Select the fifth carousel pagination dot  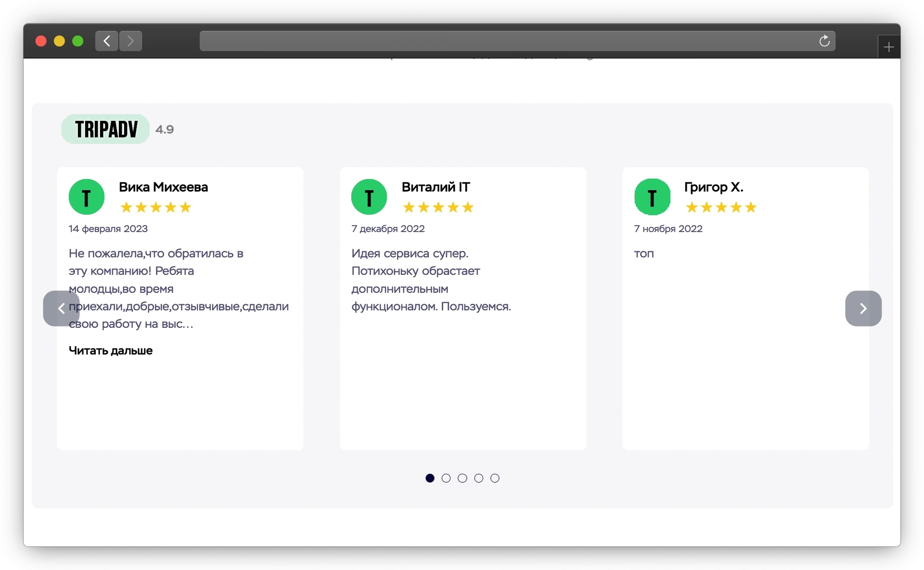495,478
